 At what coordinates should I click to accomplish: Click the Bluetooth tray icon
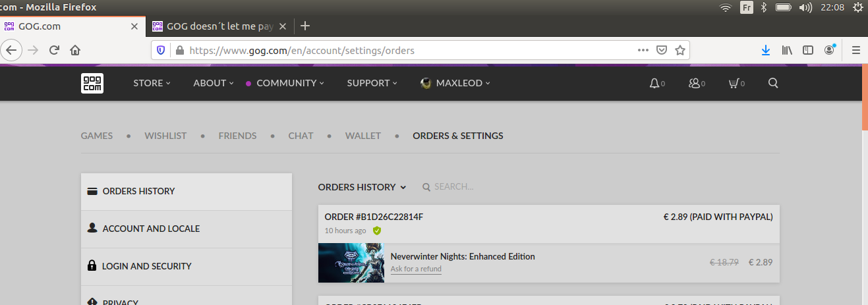point(764,7)
